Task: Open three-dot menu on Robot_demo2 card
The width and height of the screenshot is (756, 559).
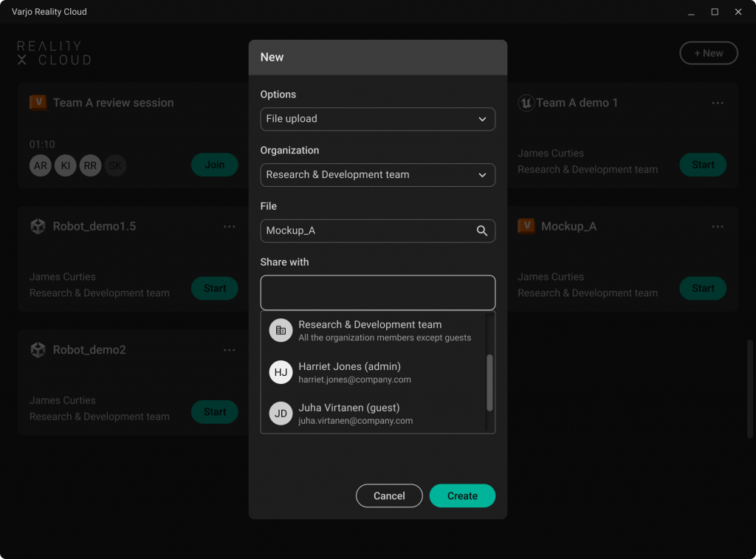Action: (230, 350)
